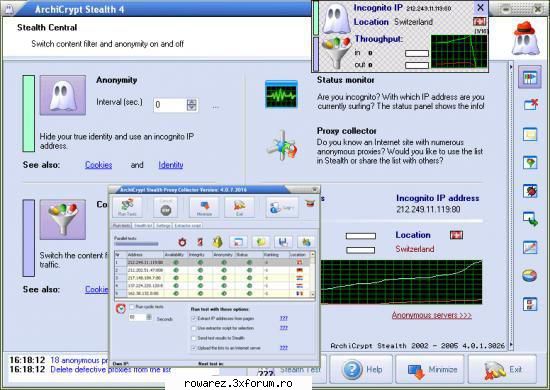This screenshot has width=550, height=390.
Task: Click the Interval (sec.) spinner arrows
Action: (192, 105)
